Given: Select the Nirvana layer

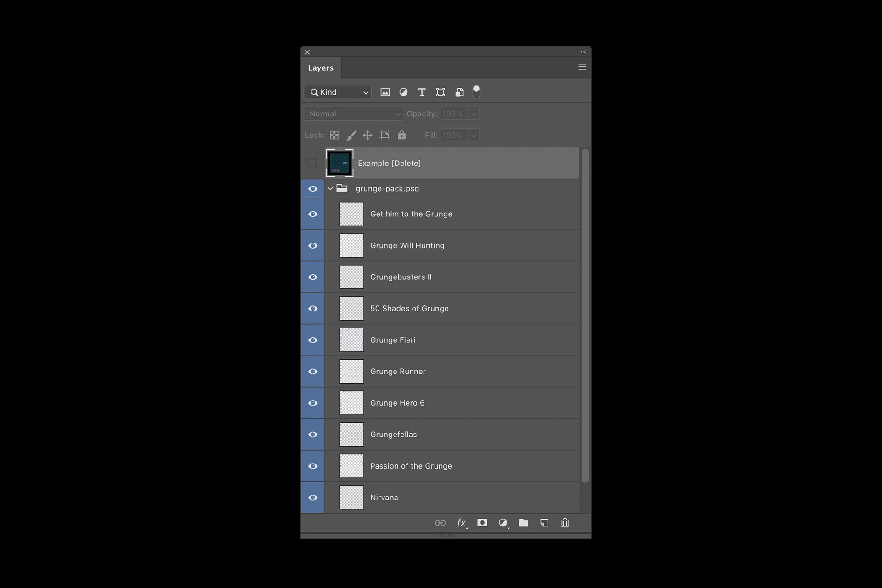Looking at the screenshot, I should [384, 497].
